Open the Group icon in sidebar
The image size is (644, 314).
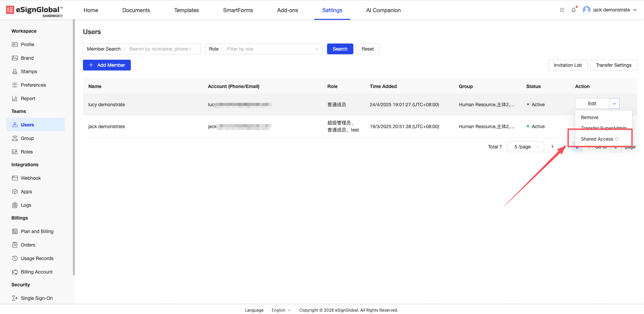[x=15, y=138]
